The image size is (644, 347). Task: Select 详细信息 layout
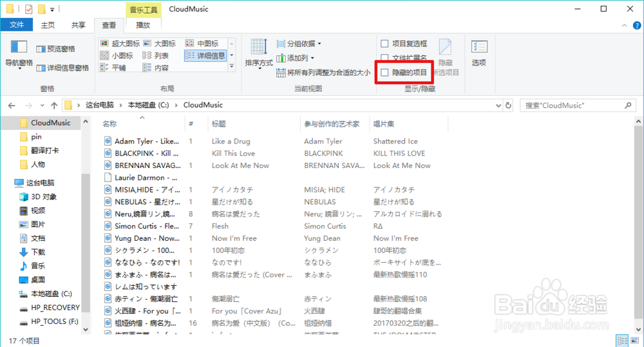tap(205, 55)
